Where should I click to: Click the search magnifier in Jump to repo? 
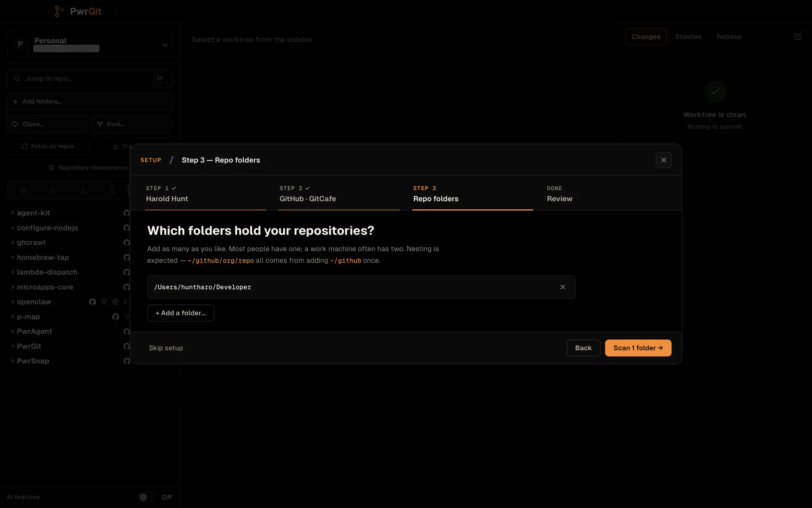pyautogui.click(x=17, y=78)
